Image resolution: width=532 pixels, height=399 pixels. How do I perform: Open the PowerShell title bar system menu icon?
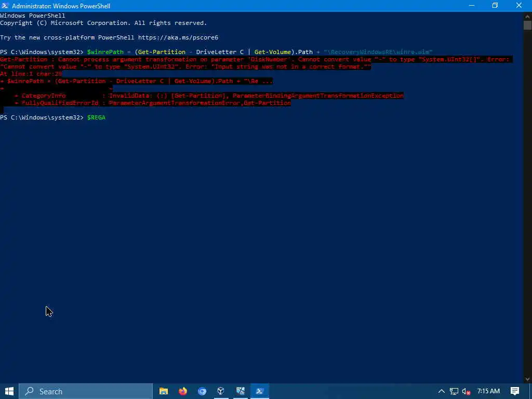click(5, 6)
